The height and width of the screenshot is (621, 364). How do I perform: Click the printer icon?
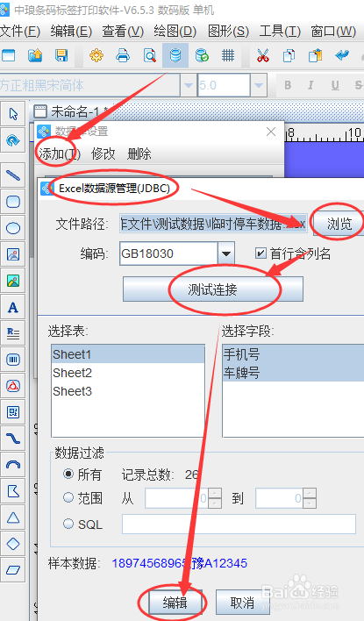click(x=123, y=55)
